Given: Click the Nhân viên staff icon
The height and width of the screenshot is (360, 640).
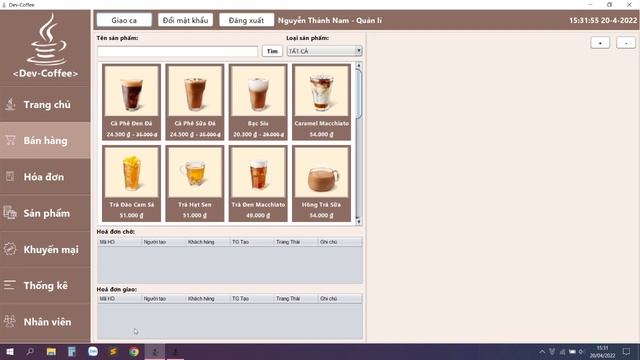Looking at the screenshot, I should (10, 322).
